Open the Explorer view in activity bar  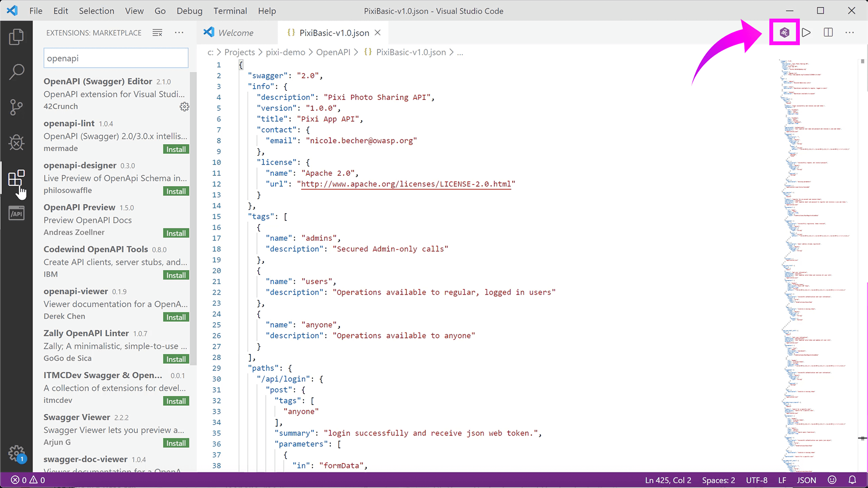pyautogui.click(x=16, y=37)
